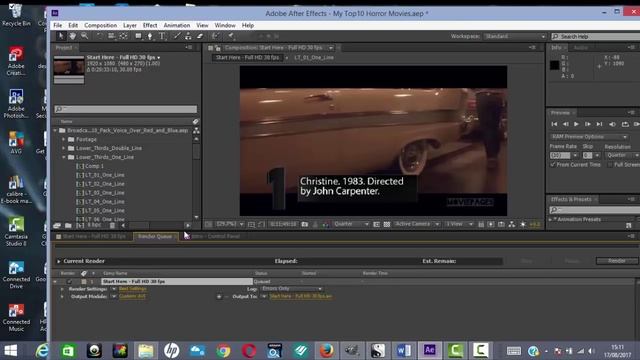The image size is (640, 360).
Task: Select the Pen tool
Action: pyautogui.click(x=150, y=36)
